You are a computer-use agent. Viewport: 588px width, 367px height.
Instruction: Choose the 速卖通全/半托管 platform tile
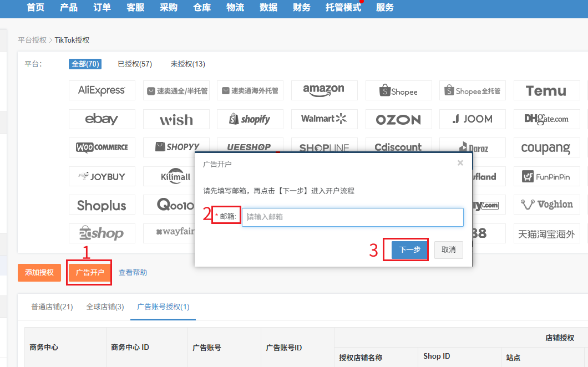pos(176,90)
